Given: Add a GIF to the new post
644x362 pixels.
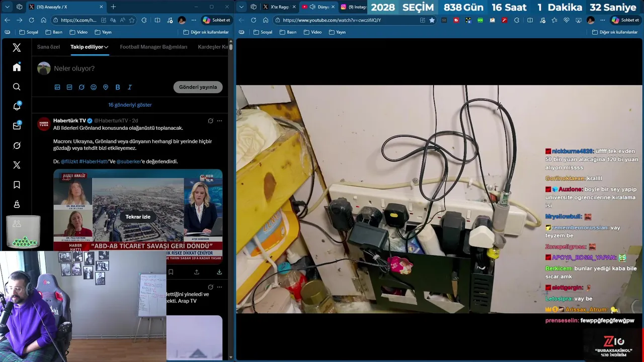Looking at the screenshot, I should (69, 87).
